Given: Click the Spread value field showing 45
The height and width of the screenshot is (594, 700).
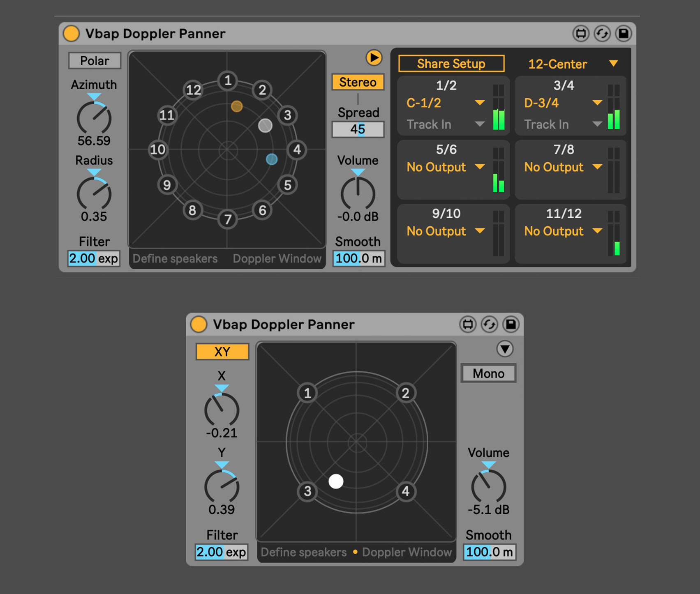Looking at the screenshot, I should 358,129.
